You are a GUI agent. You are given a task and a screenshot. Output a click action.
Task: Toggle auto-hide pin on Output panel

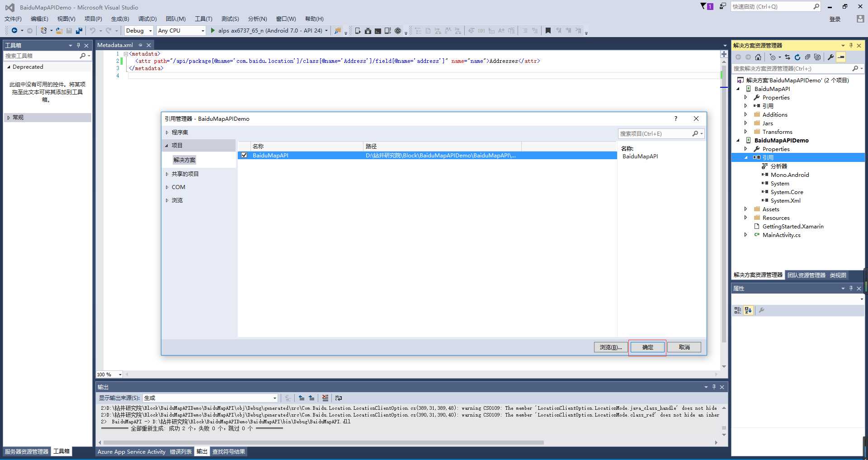click(x=714, y=387)
